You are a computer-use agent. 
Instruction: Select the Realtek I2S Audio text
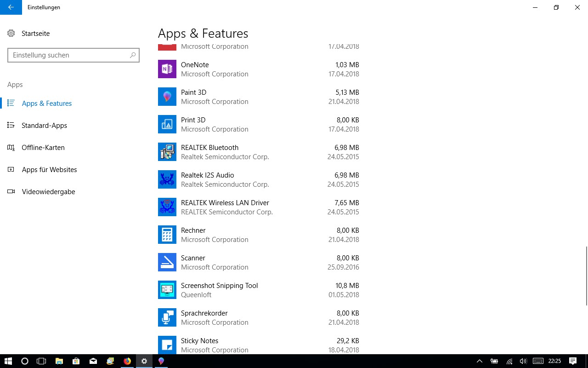pyautogui.click(x=207, y=175)
